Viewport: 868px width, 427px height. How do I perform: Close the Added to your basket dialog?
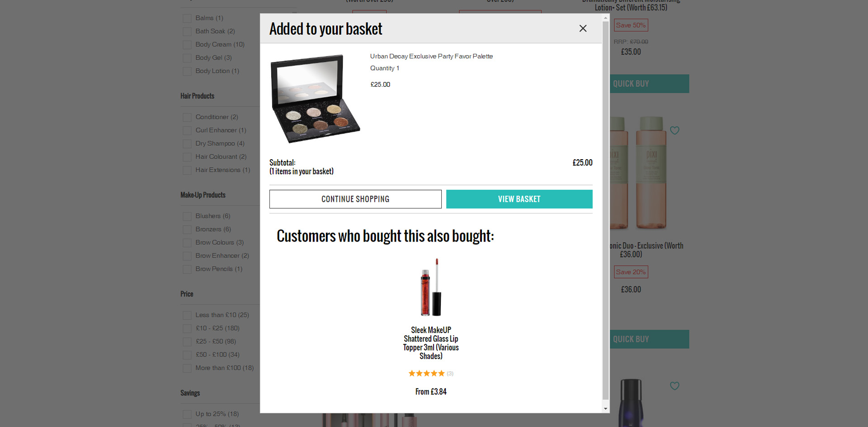[x=583, y=28]
